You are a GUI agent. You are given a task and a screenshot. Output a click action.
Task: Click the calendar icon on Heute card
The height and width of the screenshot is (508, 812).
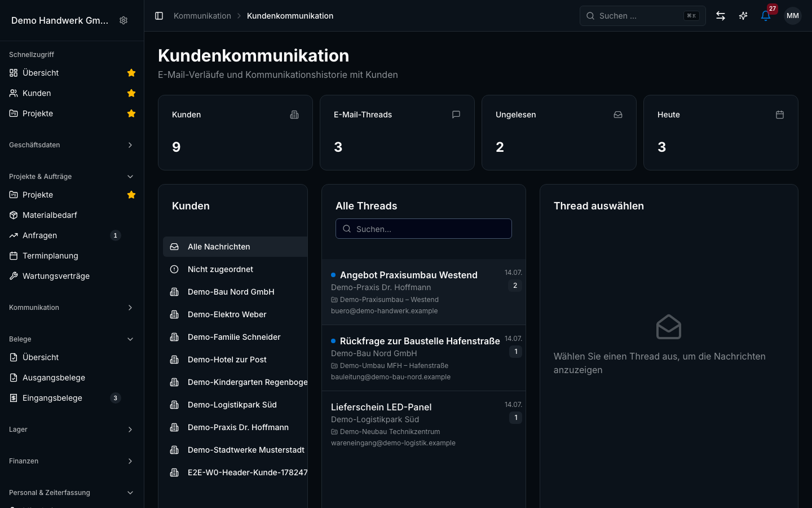780,115
